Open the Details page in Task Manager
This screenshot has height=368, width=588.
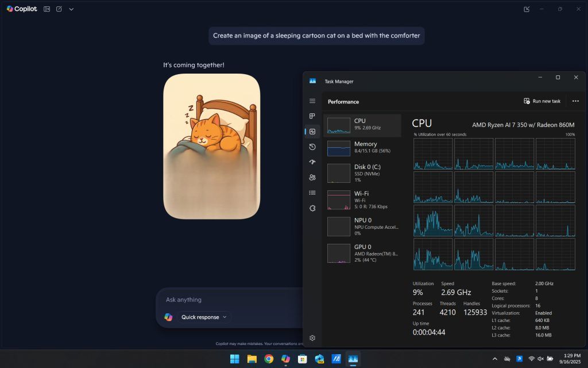pyautogui.click(x=312, y=193)
